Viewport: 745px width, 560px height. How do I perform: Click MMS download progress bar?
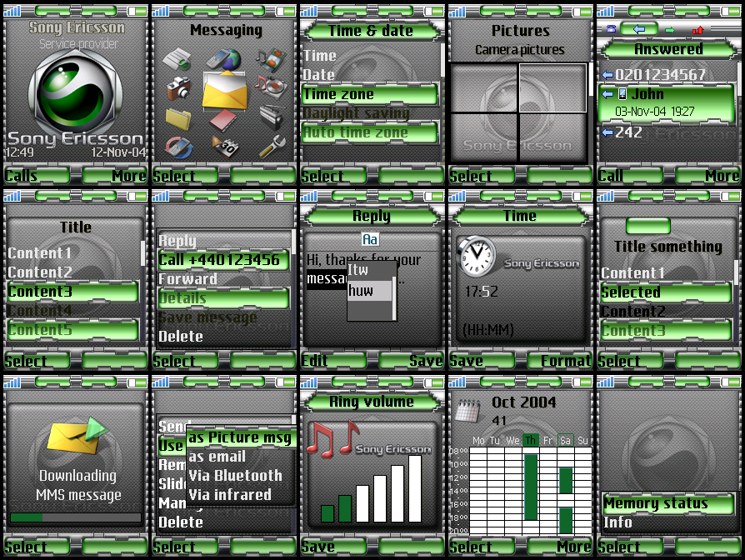coord(76,517)
